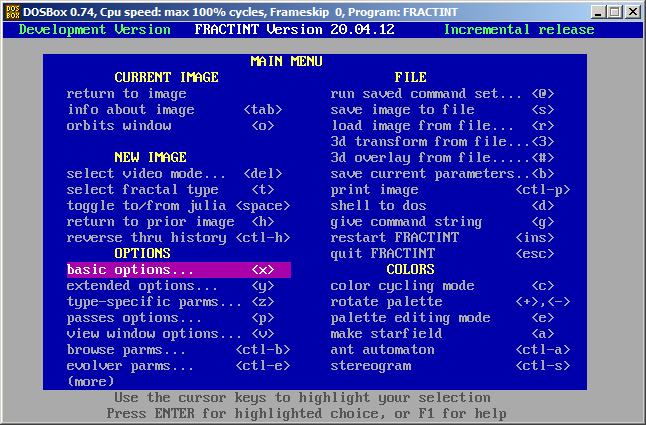This screenshot has height=425, width=646.
Task: Click 'FRACTINT Version 20.04.12' header text
Action: point(295,30)
